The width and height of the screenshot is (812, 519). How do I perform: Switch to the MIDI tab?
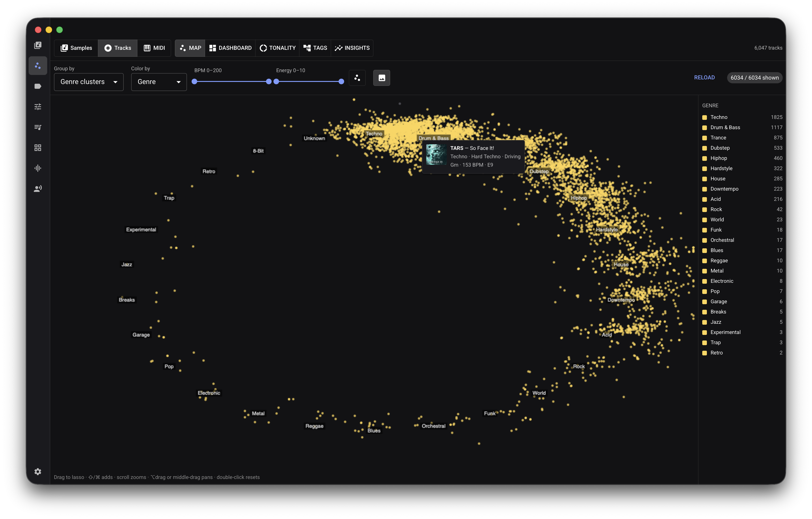[154, 48]
